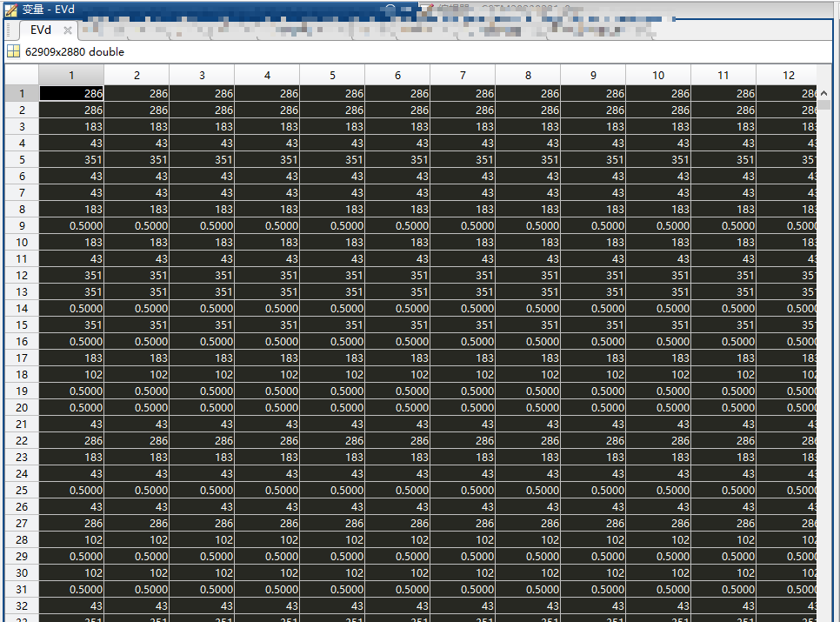Screen dimensions: 840x622
Task: Select column header 7
Action: pos(463,75)
